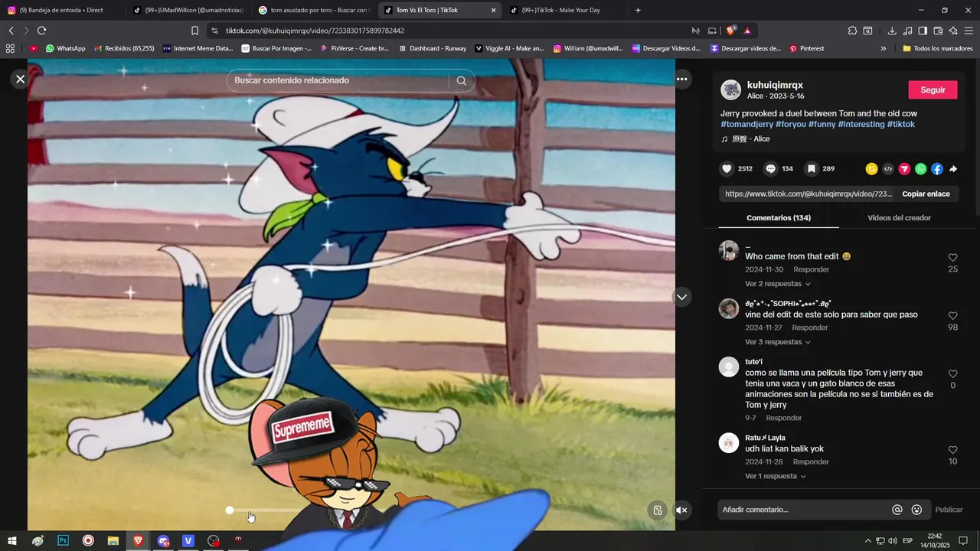980x551 pixels.
Task: Reply to 'Who came from that edit' comment
Action: pyautogui.click(x=811, y=269)
